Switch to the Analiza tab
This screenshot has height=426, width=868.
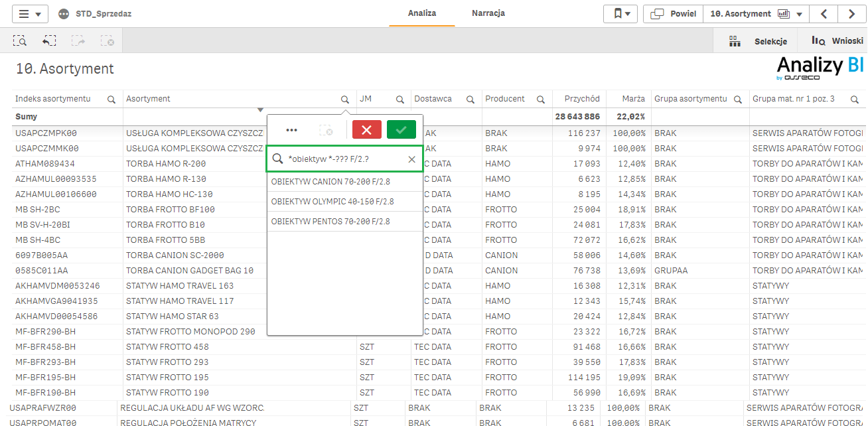pos(422,13)
